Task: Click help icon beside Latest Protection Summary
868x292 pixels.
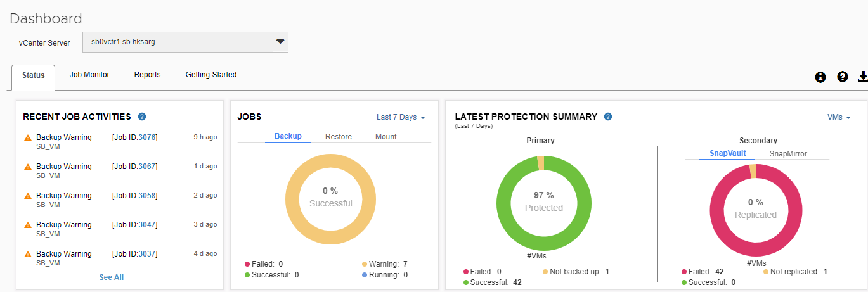Action: point(608,117)
